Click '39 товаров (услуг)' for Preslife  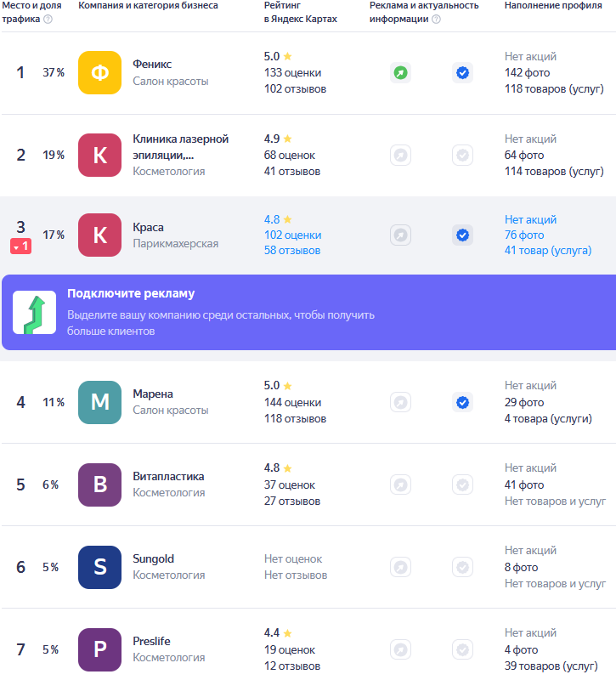(551, 666)
